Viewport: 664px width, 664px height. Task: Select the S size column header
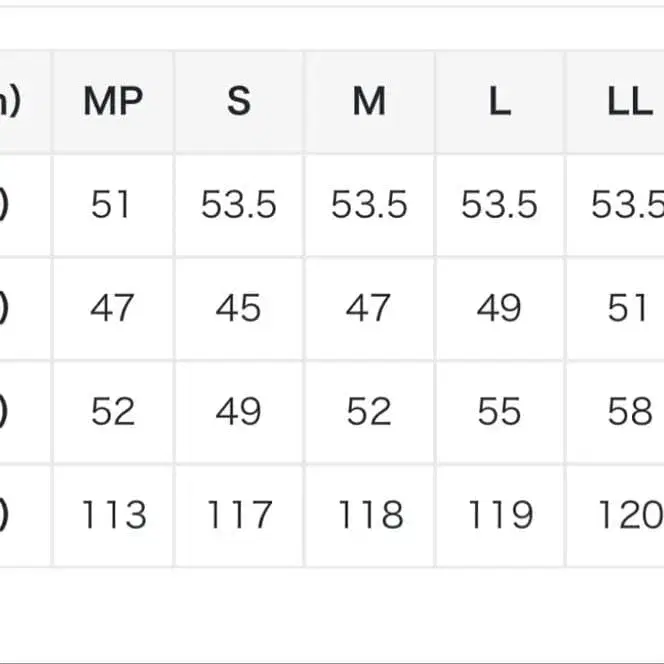239,102
